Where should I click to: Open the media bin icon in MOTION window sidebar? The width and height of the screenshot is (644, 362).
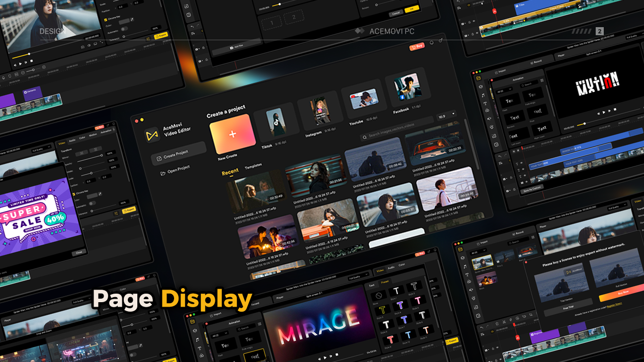coord(478,78)
